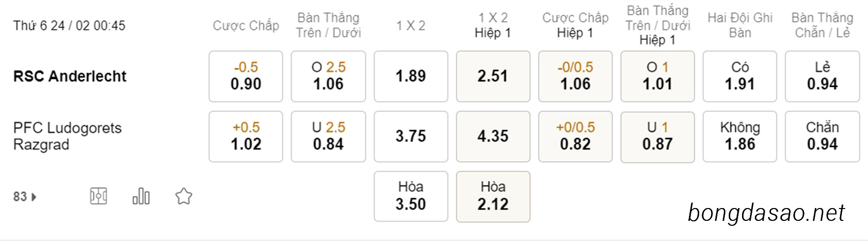This screenshot has height=245, width=868.
Task: Select first-half draw Hòa 2.12
Action: click(x=493, y=197)
